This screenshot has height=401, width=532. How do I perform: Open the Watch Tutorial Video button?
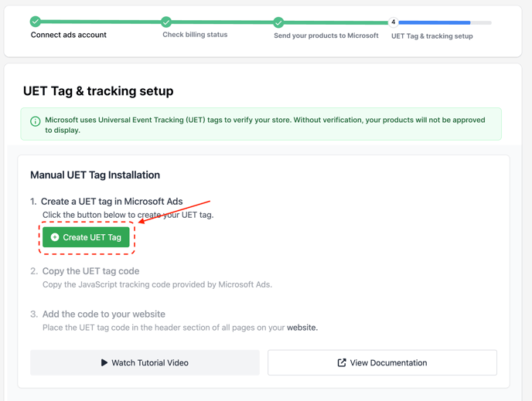click(x=145, y=362)
